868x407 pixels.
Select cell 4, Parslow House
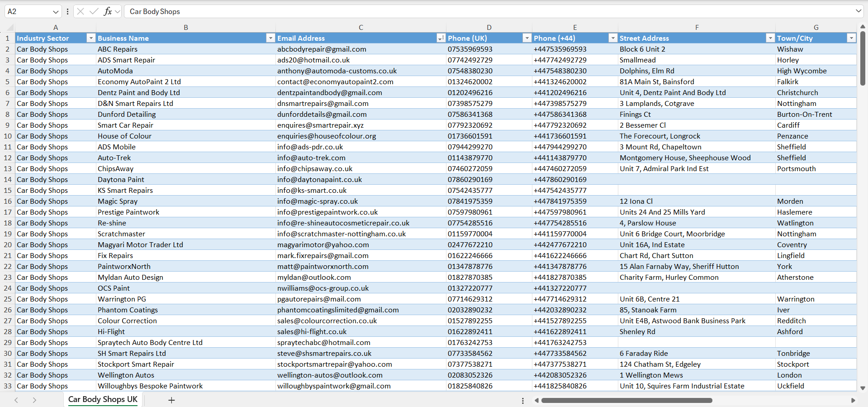pos(697,223)
